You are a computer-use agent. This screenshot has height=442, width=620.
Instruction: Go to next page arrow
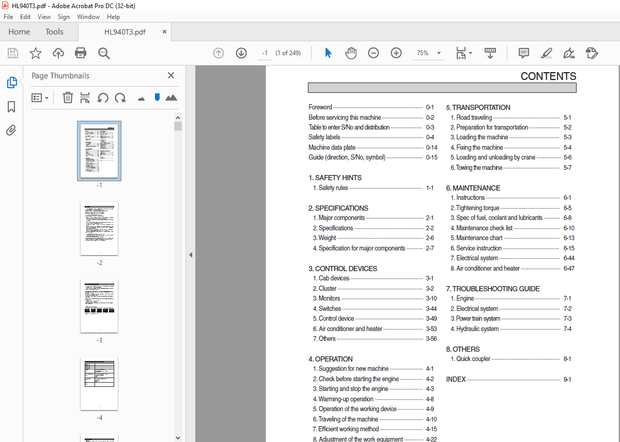(x=241, y=53)
